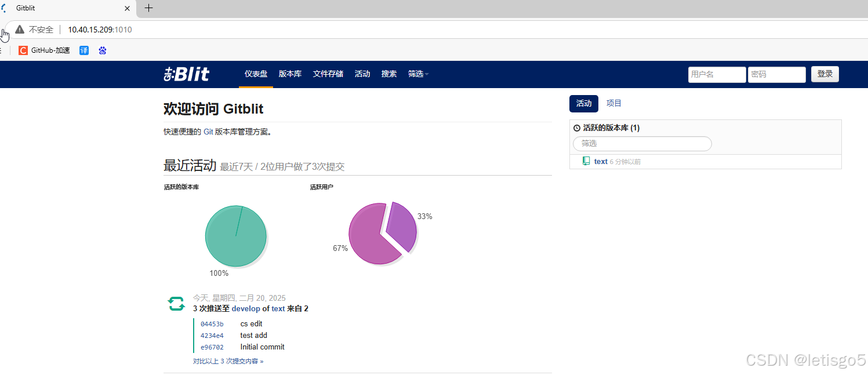Open text repository link in push entry

(278, 308)
